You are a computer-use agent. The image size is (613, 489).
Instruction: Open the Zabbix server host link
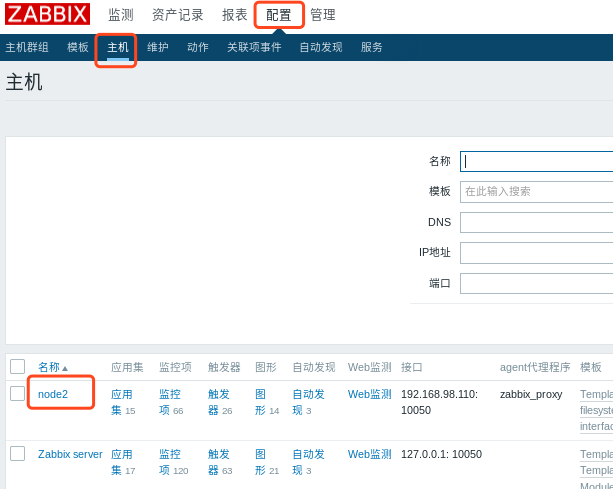(70, 454)
